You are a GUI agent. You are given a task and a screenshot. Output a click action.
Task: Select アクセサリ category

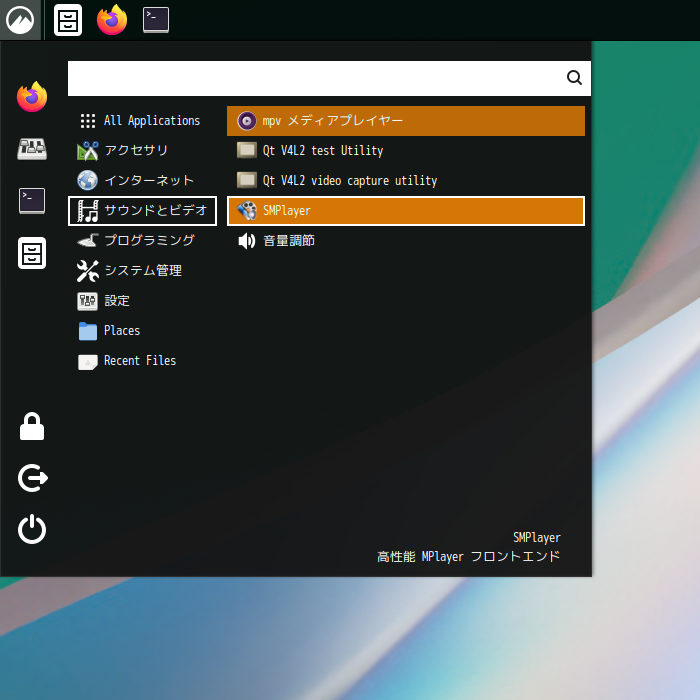pyautogui.click(x=142, y=150)
